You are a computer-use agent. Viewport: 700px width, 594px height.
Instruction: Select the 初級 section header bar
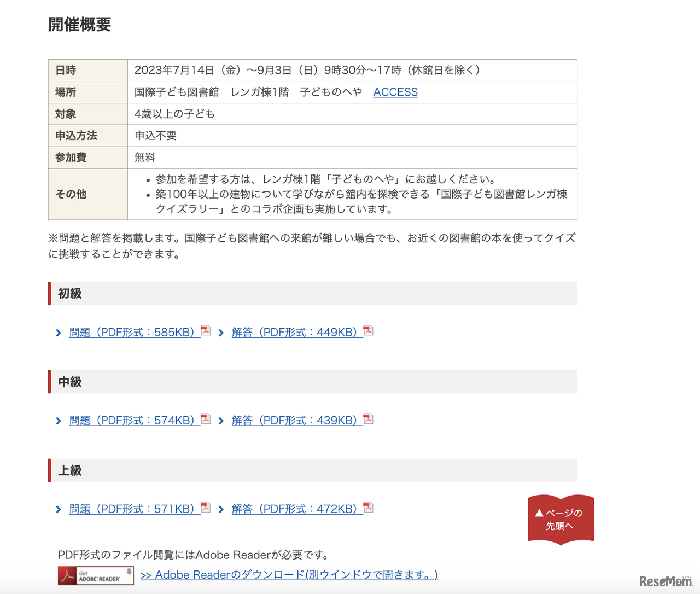click(x=312, y=294)
